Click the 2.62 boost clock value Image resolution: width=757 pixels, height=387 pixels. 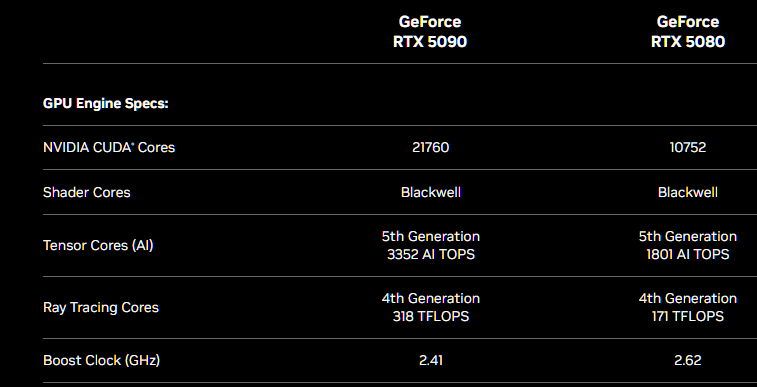[688, 360]
